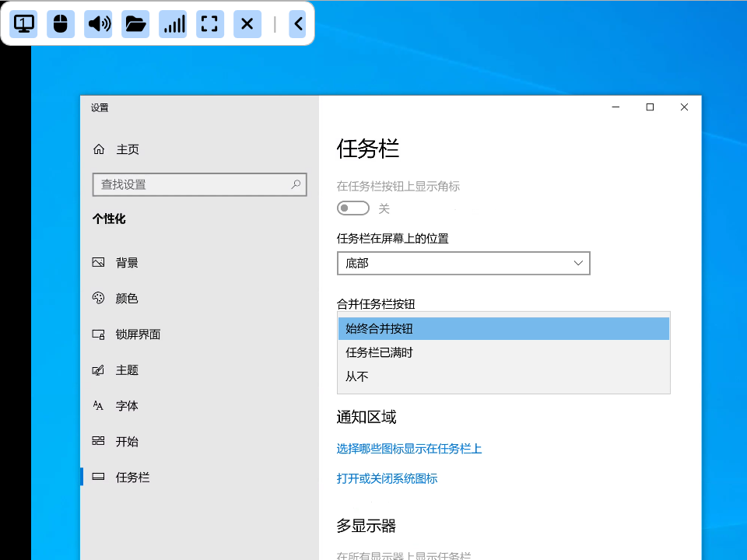Click the monitor display icon in remote toolbar

23,24
